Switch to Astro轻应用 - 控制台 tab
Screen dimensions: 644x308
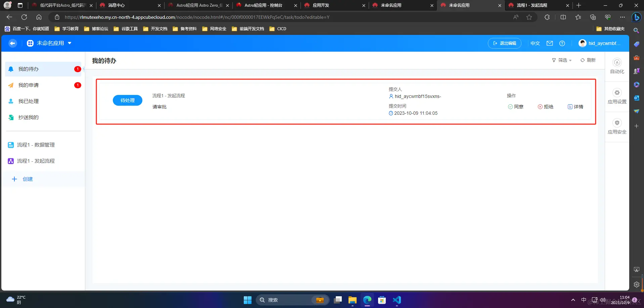267,5
